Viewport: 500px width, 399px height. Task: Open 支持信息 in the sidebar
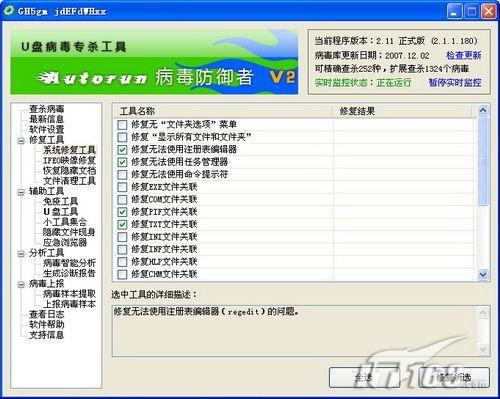pyautogui.click(x=46, y=335)
